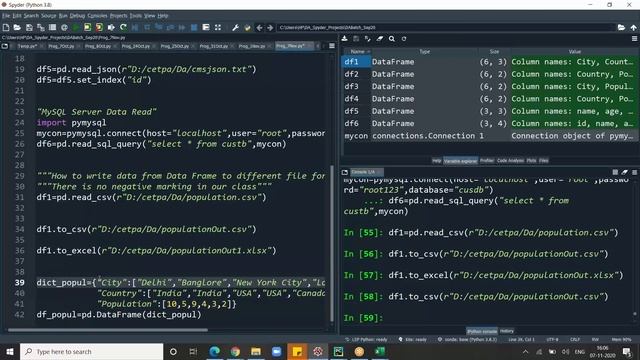Switch to the Files pane tab

(x=543, y=160)
